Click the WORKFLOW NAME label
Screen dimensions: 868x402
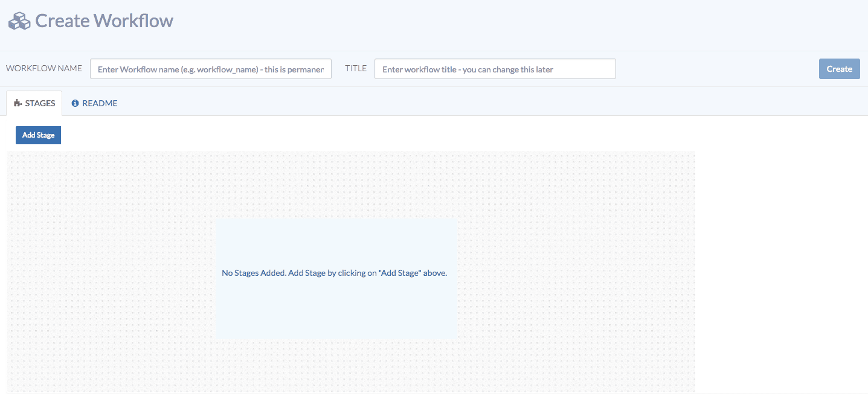(43, 68)
